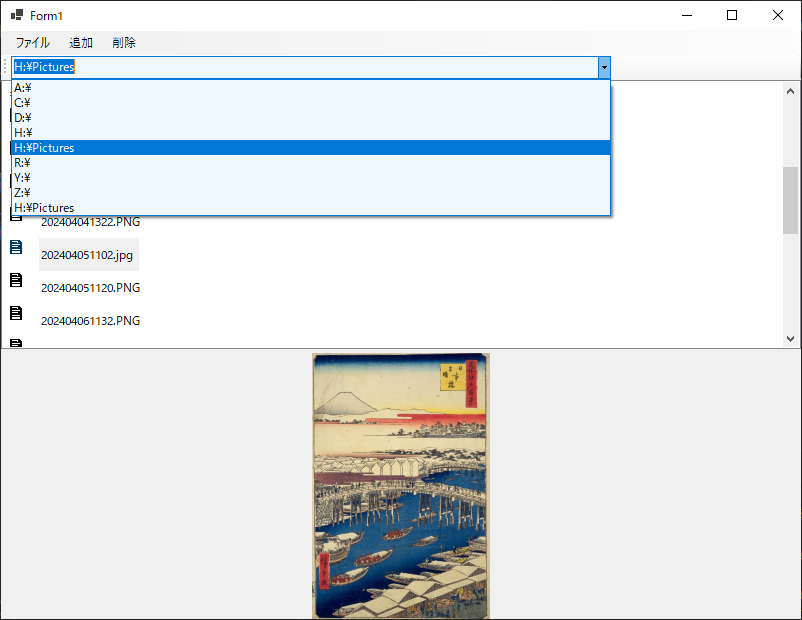Select H:¥ drive entry in dropdown
This screenshot has height=620, width=802.
311,132
